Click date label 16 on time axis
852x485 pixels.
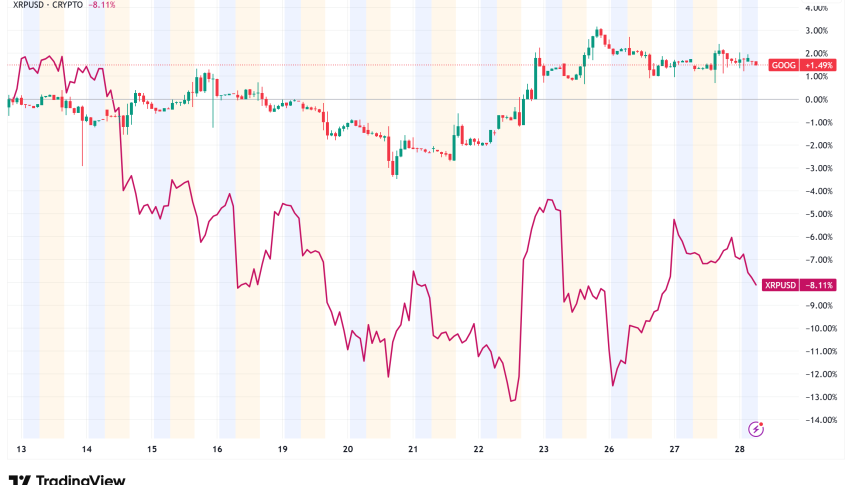pos(217,449)
